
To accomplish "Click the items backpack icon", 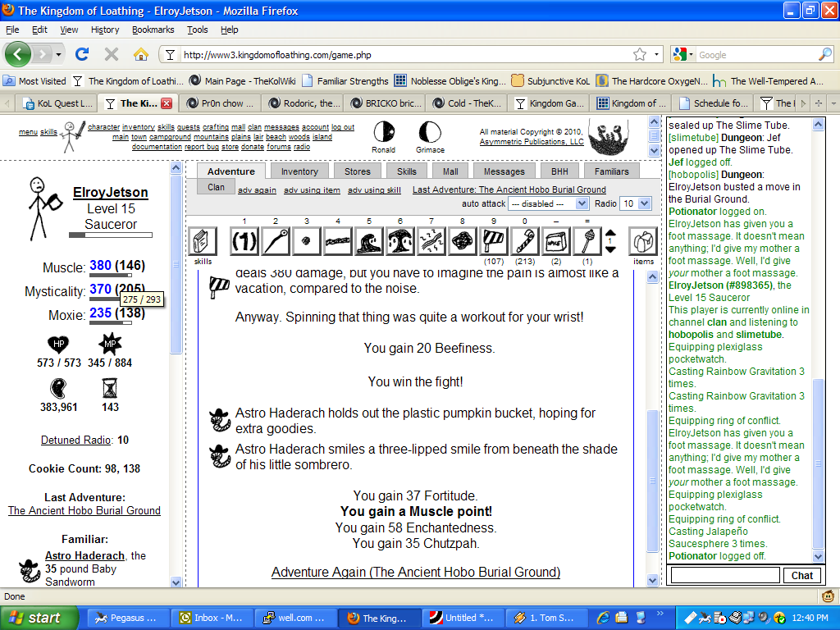I will [x=643, y=241].
